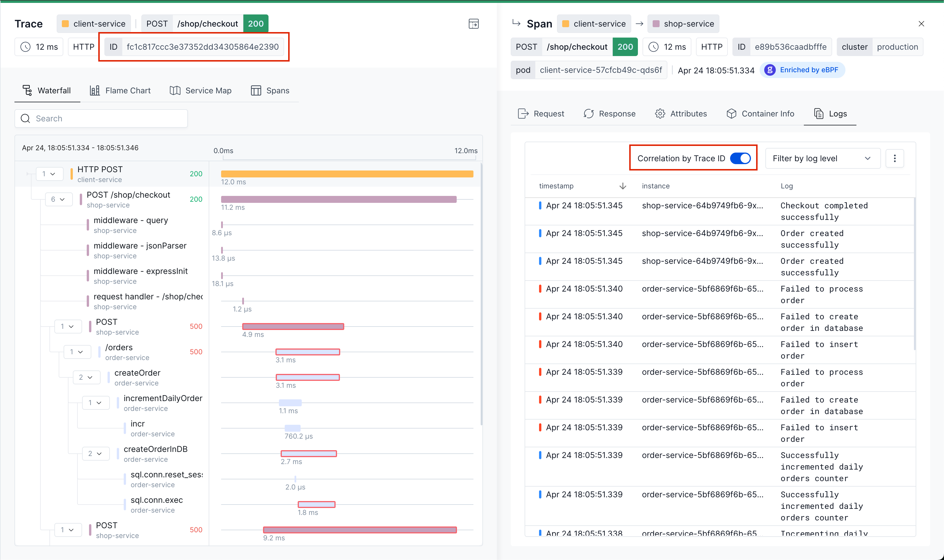Click the Enriched by eBPF badge
944x560 pixels.
point(802,70)
